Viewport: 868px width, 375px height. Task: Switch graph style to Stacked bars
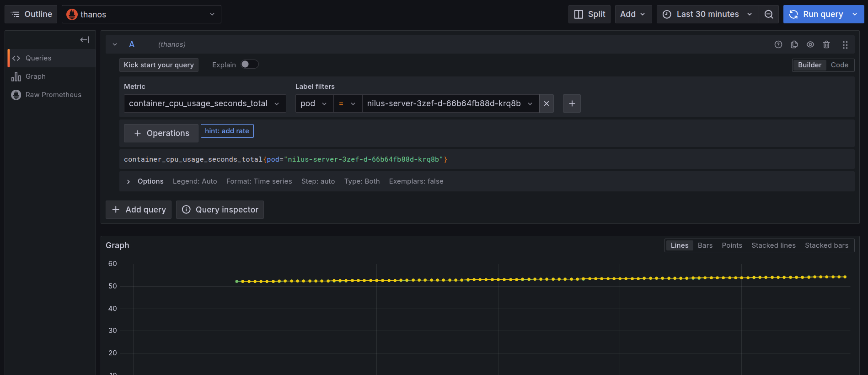click(826, 245)
